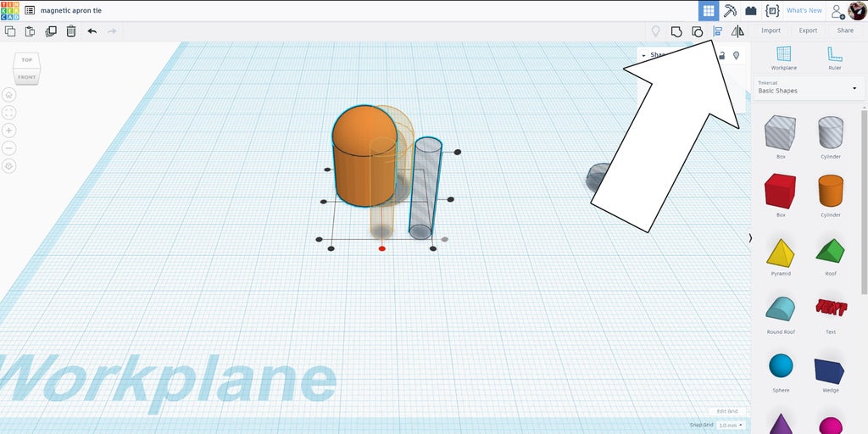Zoom in with the plus icon
The width and height of the screenshot is (868, 434).
click(x=8, y=131)
